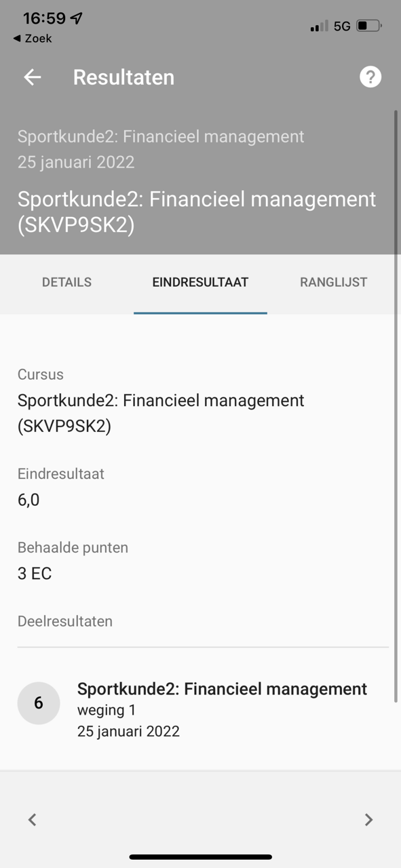Viewport: 401px width, 868px height.
Task: Tap the Behaalde punten value 3 EC
Action: pyautogui.click(x=35, y=574)
